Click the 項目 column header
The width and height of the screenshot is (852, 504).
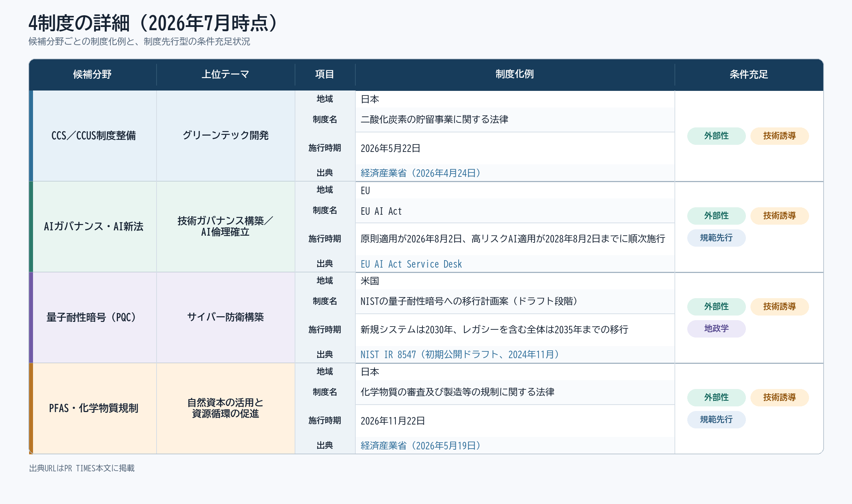(325, 74)
